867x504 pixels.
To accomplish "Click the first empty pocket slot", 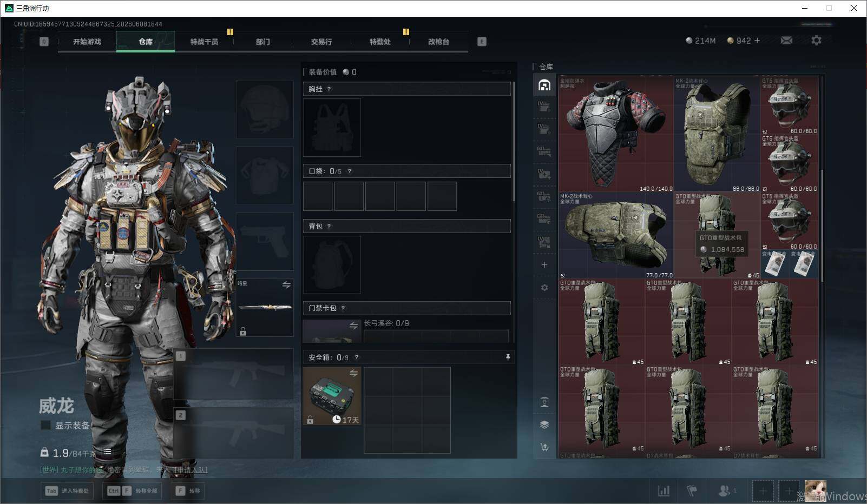I will (x=318, y=196).
